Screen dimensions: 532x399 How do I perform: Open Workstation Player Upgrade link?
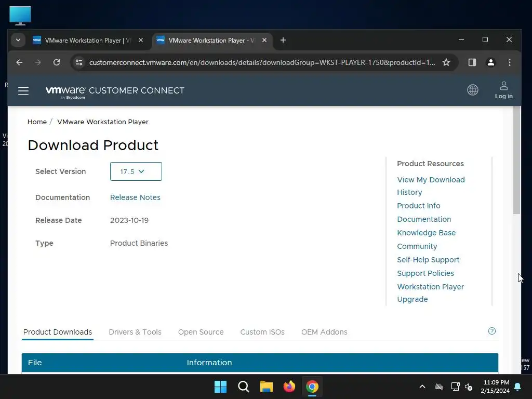click(431, 293)
